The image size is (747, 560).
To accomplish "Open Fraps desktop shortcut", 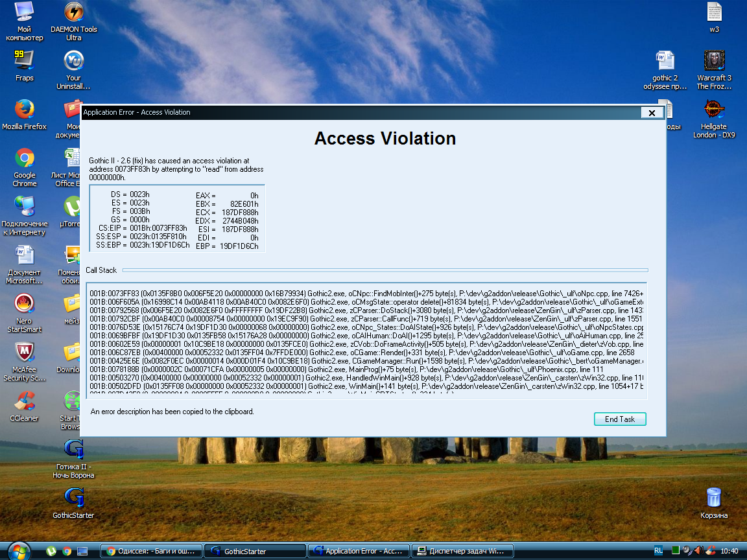I will 24,65.
